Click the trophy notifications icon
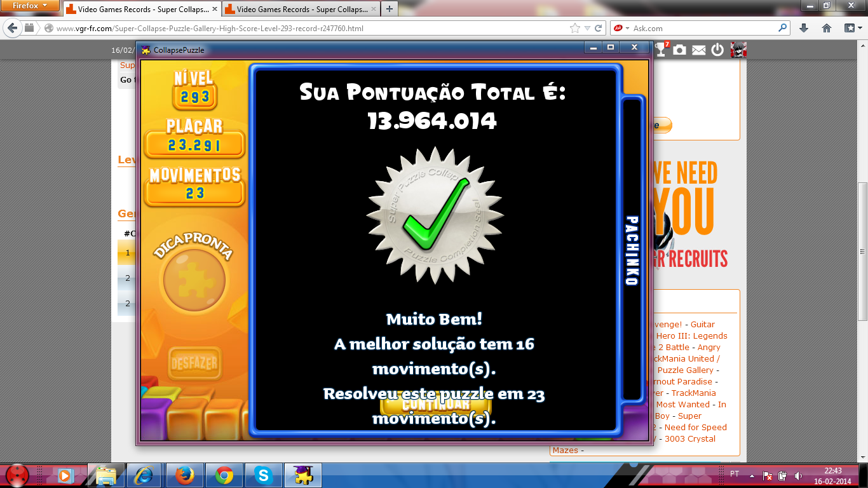Viewport: 868px width, 488px height. pyautogui.click(x=662, y=50)
